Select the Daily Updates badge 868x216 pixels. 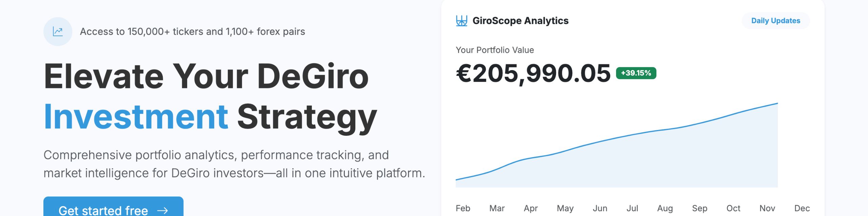coord(775,21)
